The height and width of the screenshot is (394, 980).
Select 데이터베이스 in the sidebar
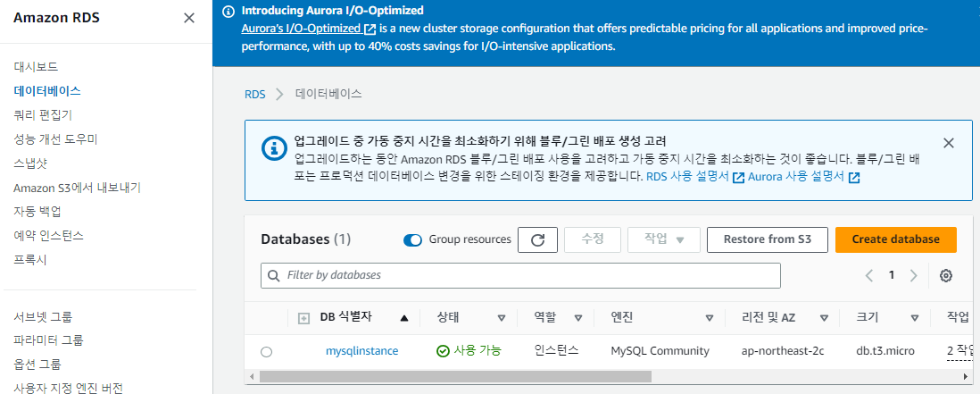coord(47,91)
